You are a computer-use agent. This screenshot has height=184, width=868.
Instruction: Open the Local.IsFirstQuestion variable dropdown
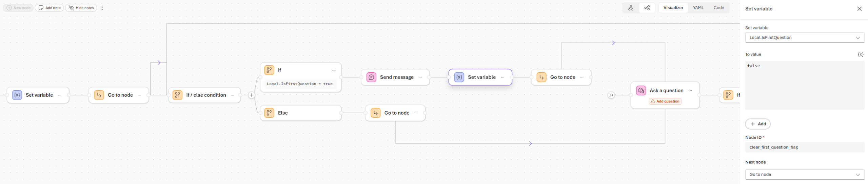pyautogui.click(x=804, y=38)
